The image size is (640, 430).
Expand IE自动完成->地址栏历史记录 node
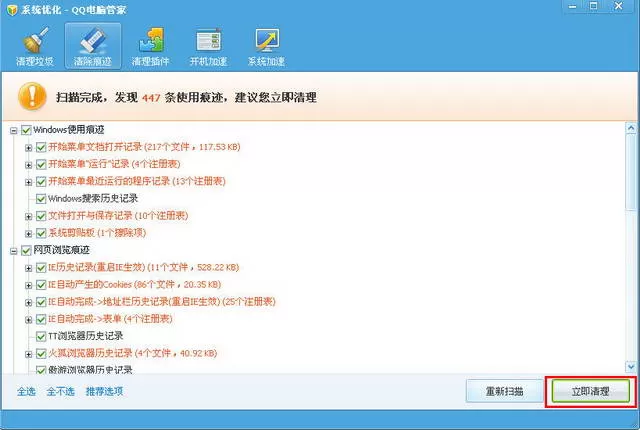coord(28,302)
